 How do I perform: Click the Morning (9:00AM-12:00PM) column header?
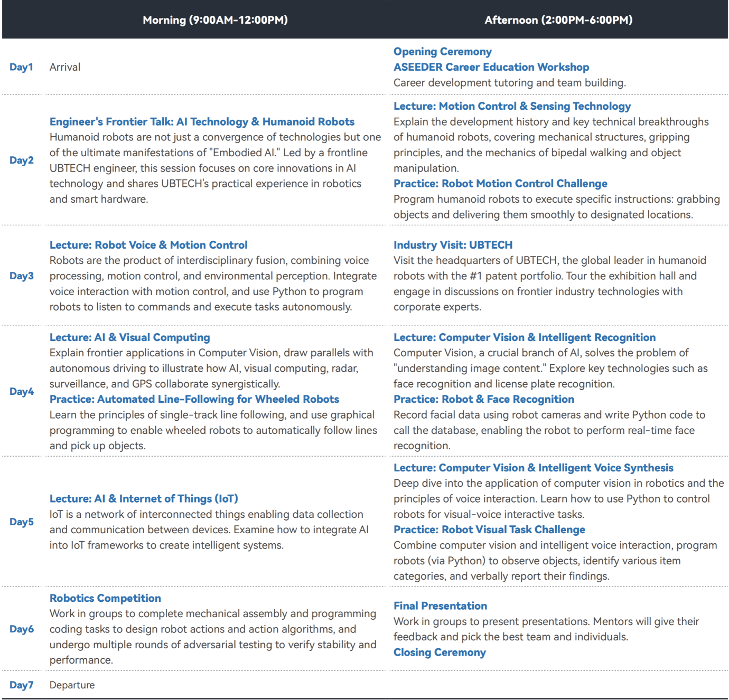click(215, 20)
